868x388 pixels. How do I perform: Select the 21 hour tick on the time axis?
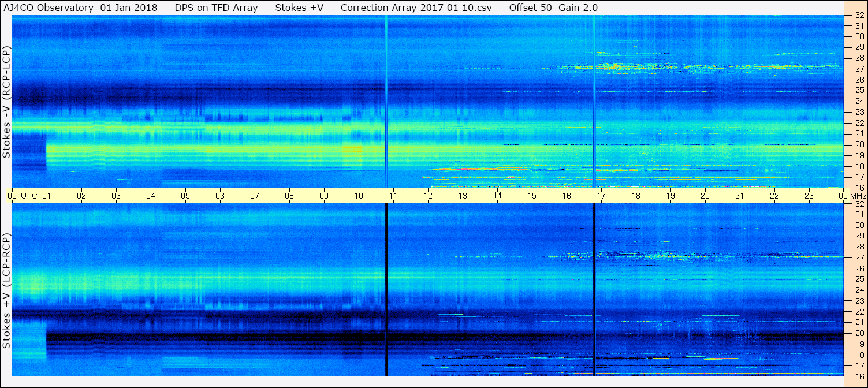coord(740,196)
